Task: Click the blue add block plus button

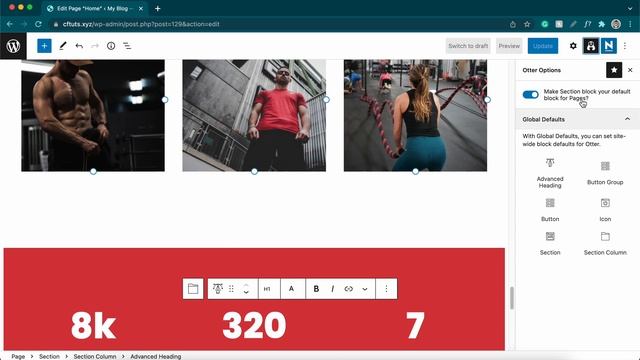Action: click(x=44, y=46)
